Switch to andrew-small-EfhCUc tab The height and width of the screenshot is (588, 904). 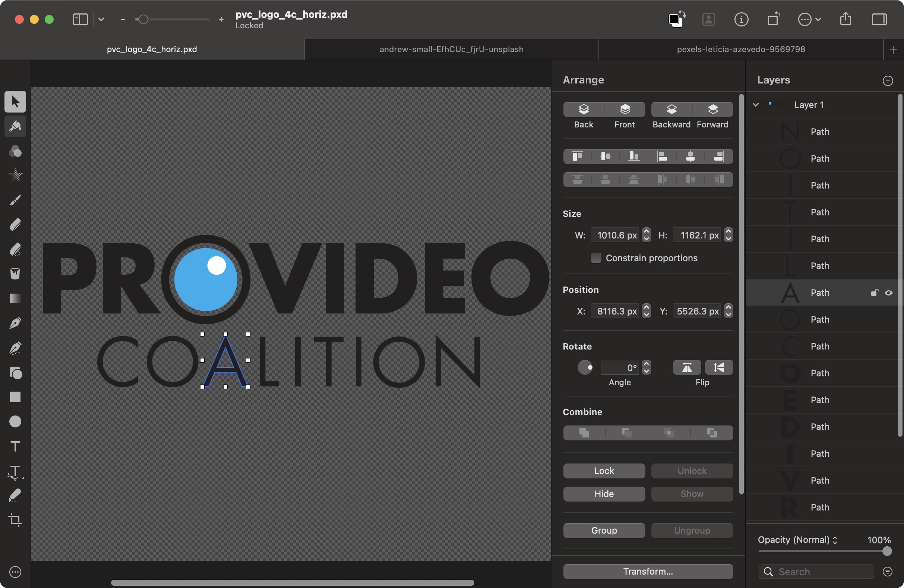click(451, 49)
